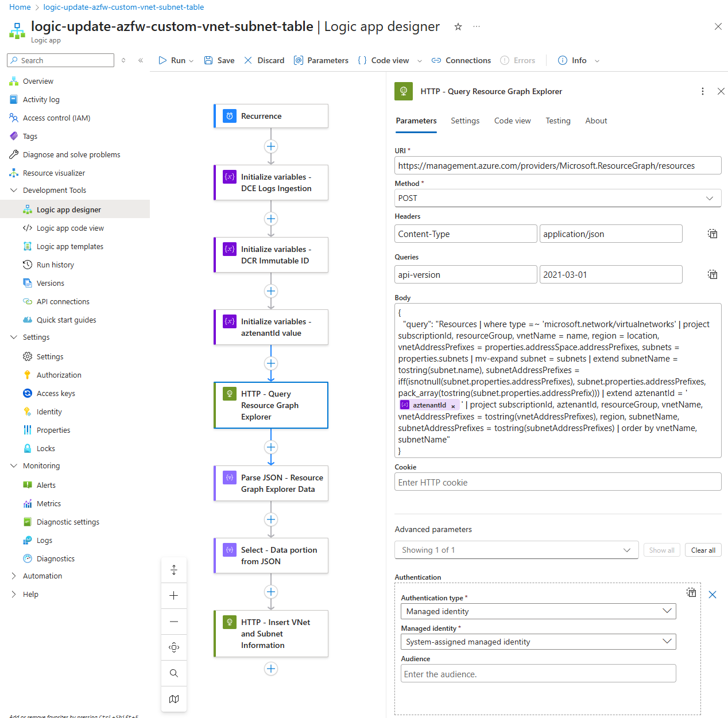This screenshot has width=728, height=718.
Task: Open the Method POST dropdown
Action: 557,198
